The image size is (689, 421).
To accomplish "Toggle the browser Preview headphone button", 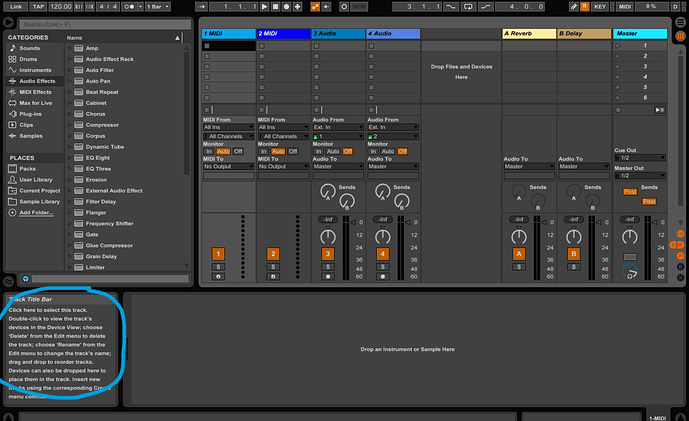I will click(25, 279).
